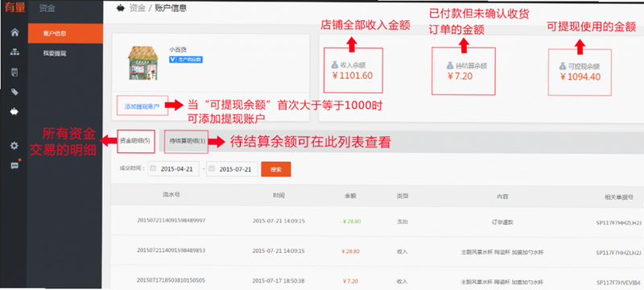Viewport: 644px width, 290px height.
Task: Open the home icon in left sidebar
Action: point(14,32)
